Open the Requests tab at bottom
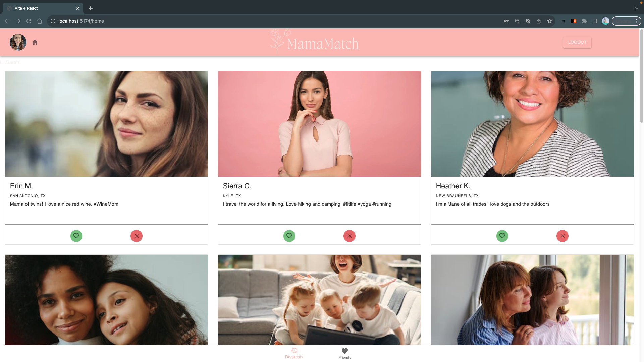Image resolution: width=644 pixels, height=362 pixels. [x=294, y=353]
